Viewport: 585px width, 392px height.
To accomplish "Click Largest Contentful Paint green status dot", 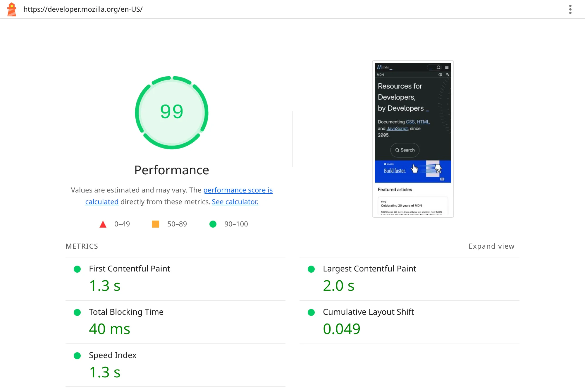I will tap(311, 269).
